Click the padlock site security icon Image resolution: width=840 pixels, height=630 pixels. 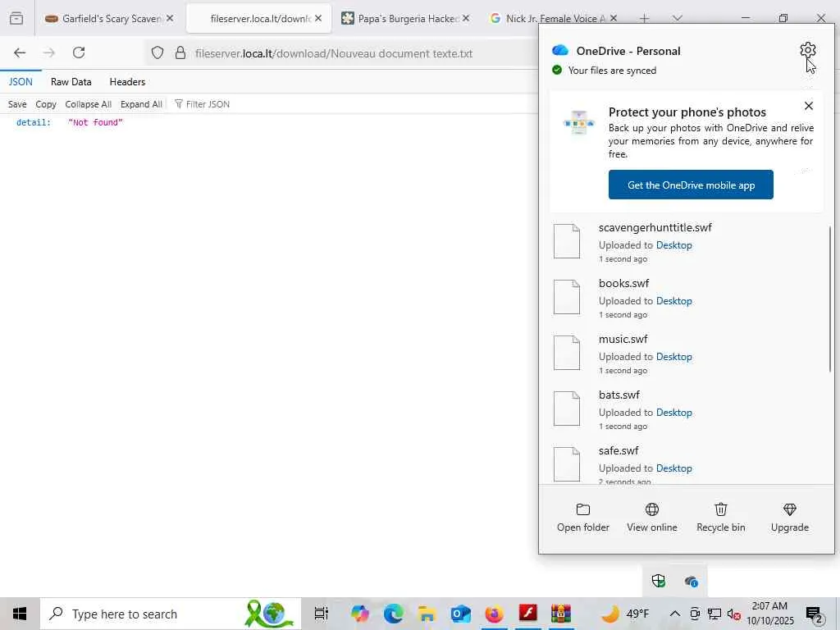pos(180,52)
